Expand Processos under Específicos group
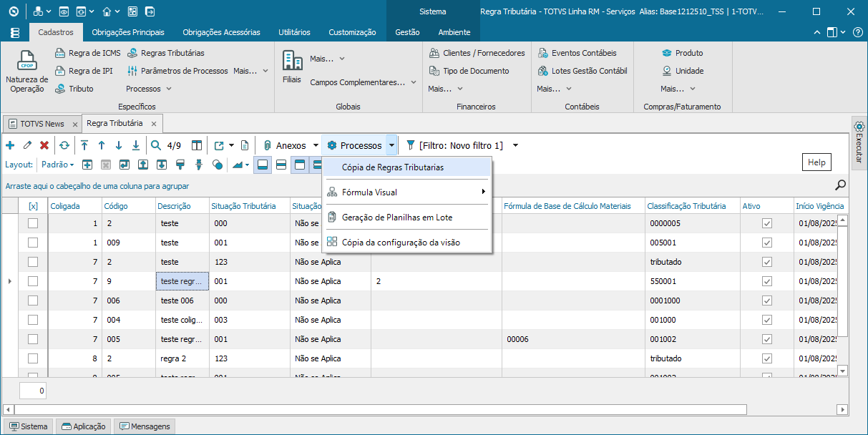 [149, 89]
